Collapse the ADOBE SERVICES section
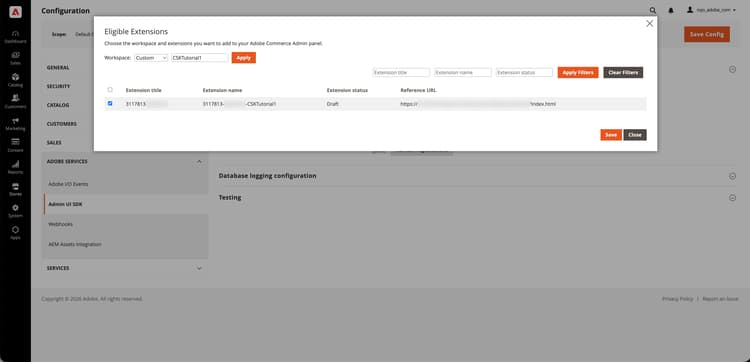This screenshot has height=362, width=750. coord(125,162)
